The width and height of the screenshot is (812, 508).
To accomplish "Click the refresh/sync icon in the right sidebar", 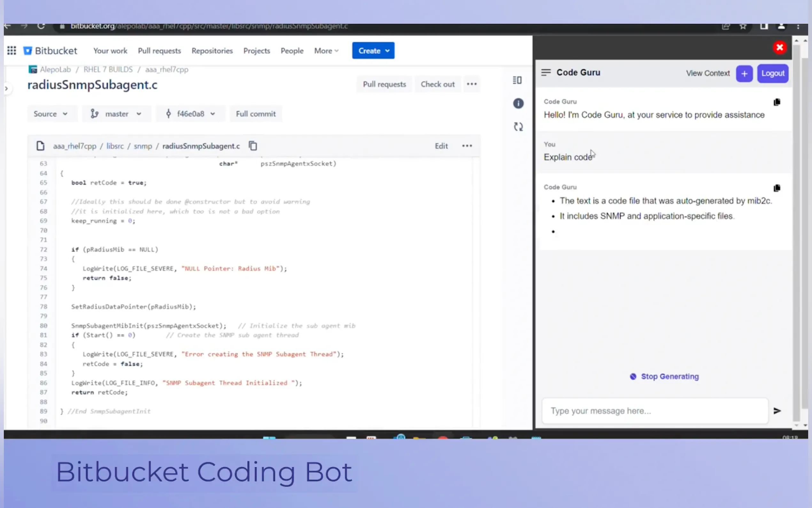I will click(x=518, y=127).
